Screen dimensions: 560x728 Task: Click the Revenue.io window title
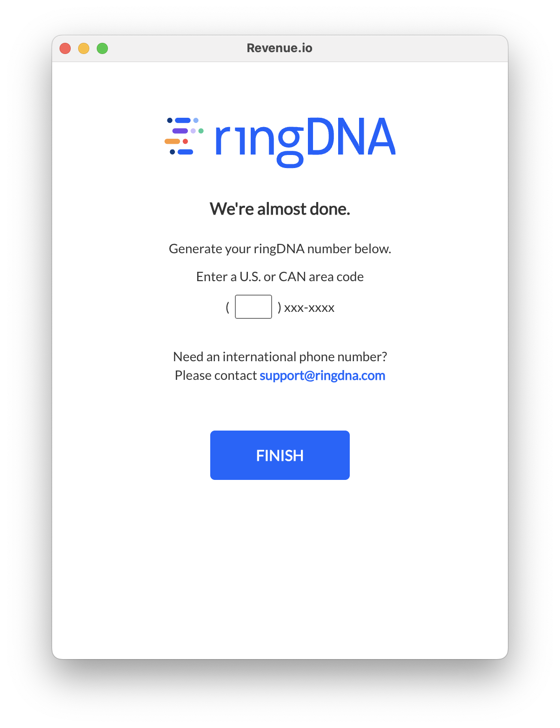point(280,48)
